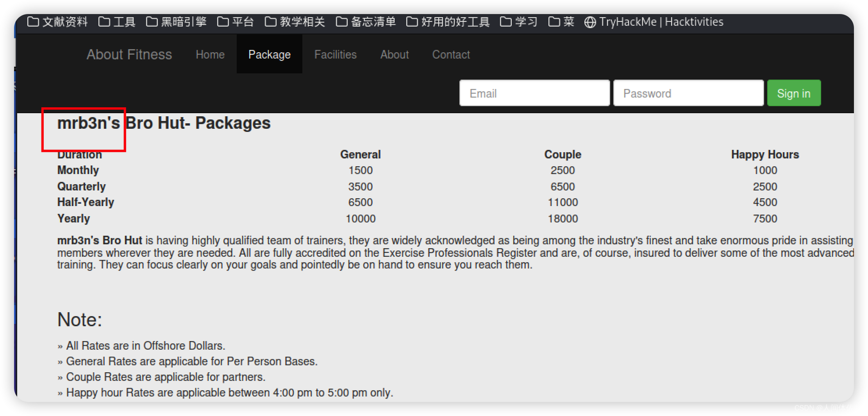Open the 备忘清单 bookmark folder
Screen dimensions: 868x416
(366, 22)
